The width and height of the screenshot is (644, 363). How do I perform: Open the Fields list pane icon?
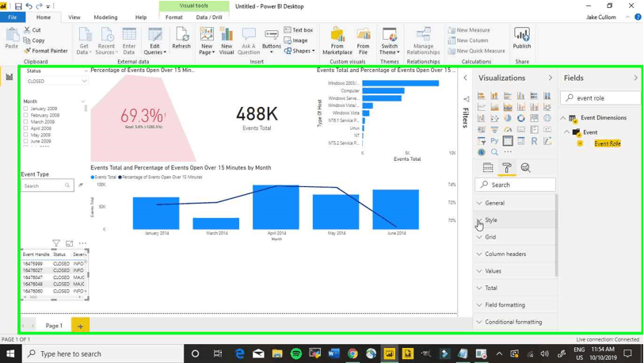click(x=488, y=168)
